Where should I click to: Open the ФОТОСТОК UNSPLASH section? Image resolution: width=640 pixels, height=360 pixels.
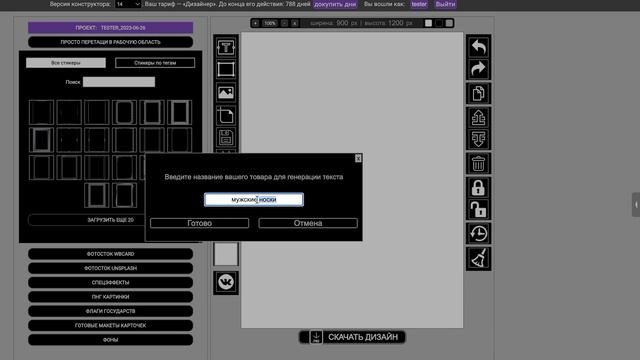click(111, 268)
